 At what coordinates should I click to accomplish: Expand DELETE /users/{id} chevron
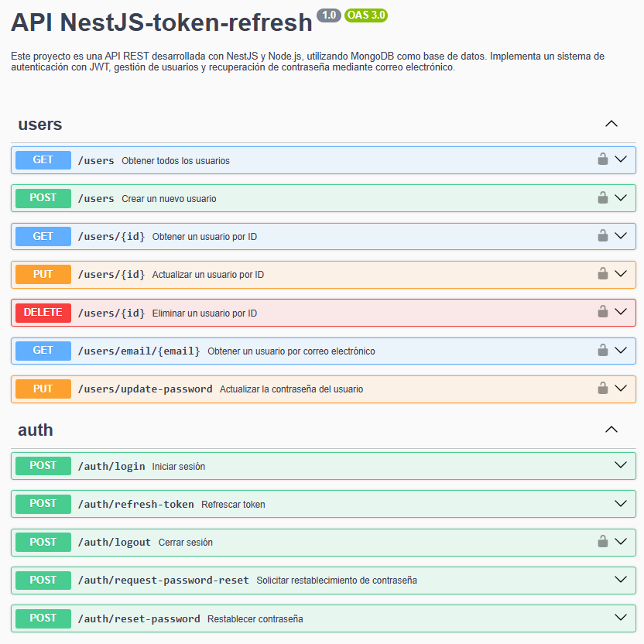click(x=621, y=312)
